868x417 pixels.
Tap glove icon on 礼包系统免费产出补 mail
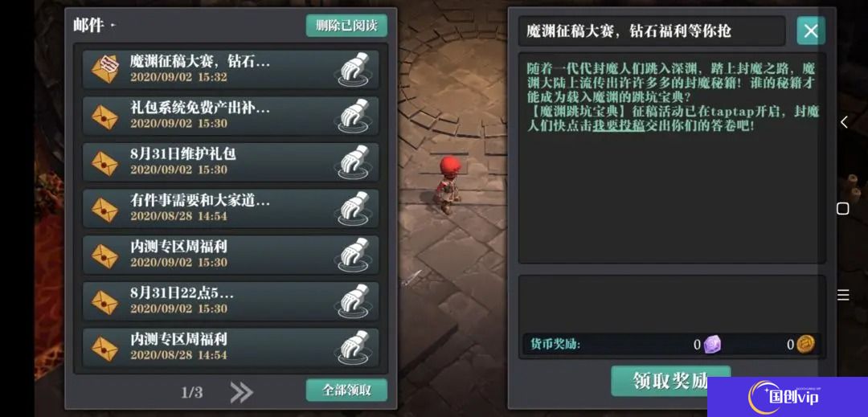click(354, 116)
